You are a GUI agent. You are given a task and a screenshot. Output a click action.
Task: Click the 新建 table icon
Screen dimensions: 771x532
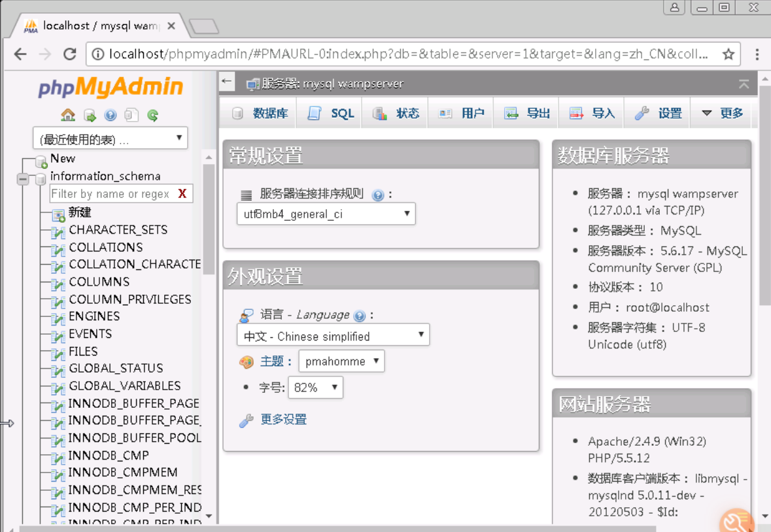pyautogui.click(x=58, y=214)
